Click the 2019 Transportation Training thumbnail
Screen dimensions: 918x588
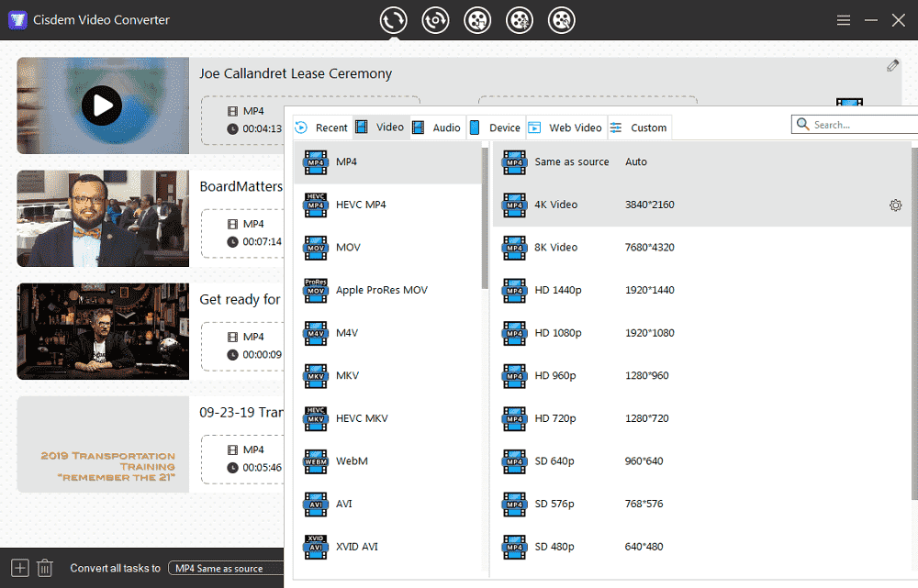pyautogui.click(x=103, y=444)
